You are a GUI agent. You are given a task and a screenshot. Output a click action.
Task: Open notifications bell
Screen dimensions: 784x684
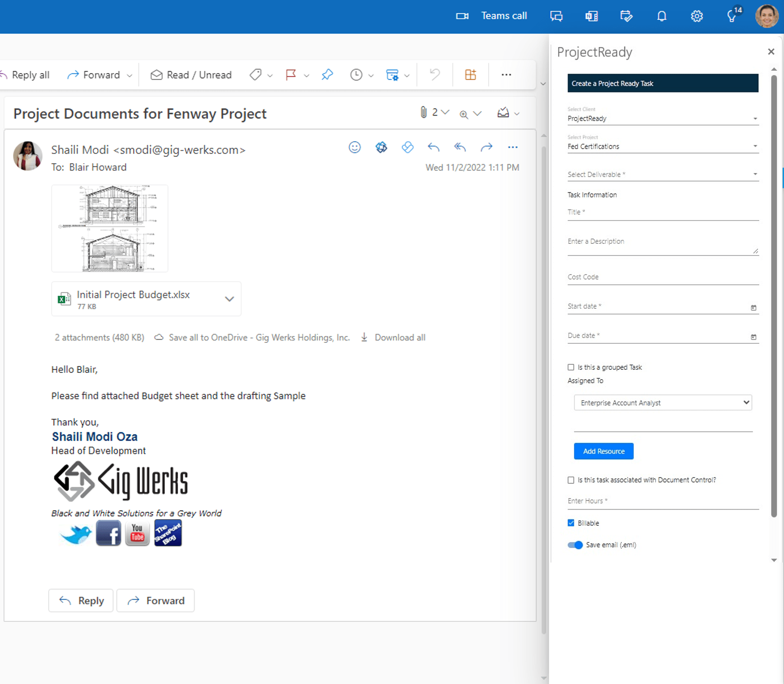tap(662, 16)
